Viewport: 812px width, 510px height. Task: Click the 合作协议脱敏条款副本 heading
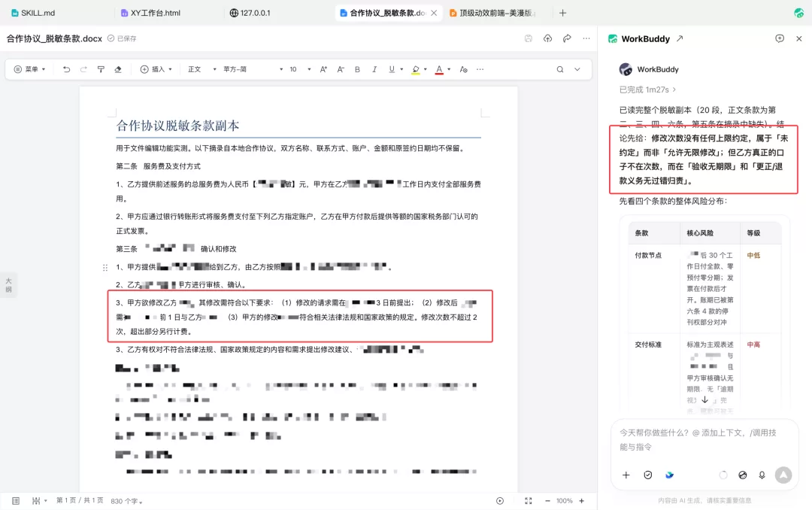pos(177,126)
